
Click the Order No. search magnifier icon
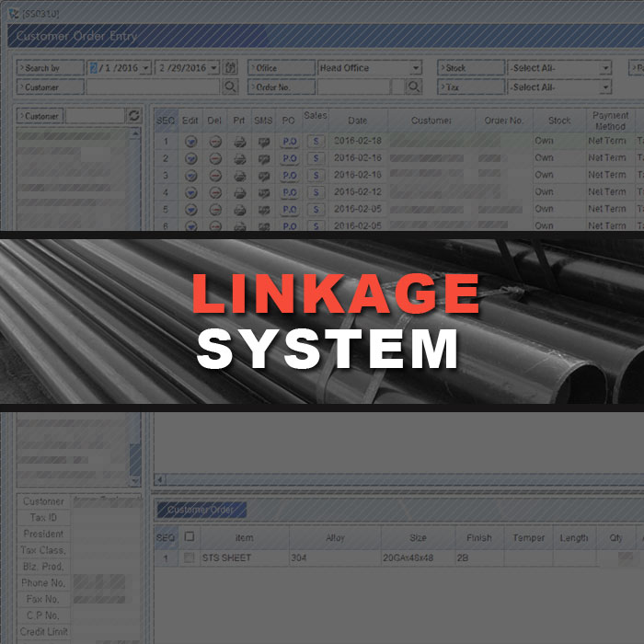click(414, 86)
